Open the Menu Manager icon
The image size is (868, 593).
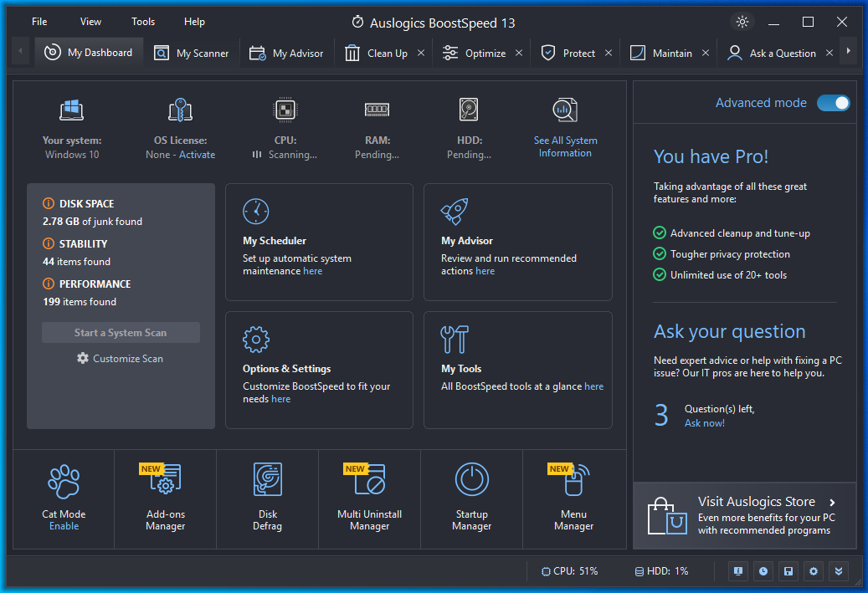(x=573, y=479)
